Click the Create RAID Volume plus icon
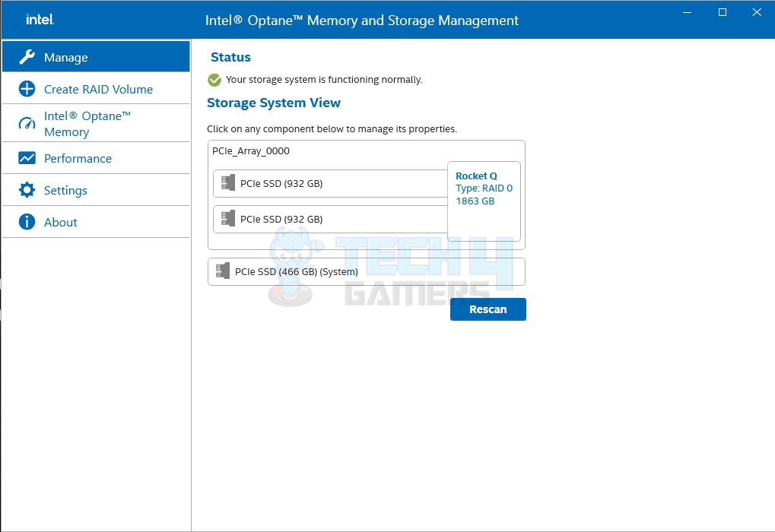The height and width of the screenshot is (532, 775). (x=27, y=89)
